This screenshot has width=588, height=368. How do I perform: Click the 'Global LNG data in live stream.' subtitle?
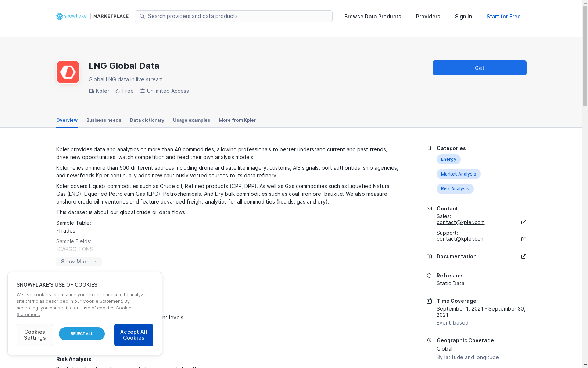click(126, 79)
